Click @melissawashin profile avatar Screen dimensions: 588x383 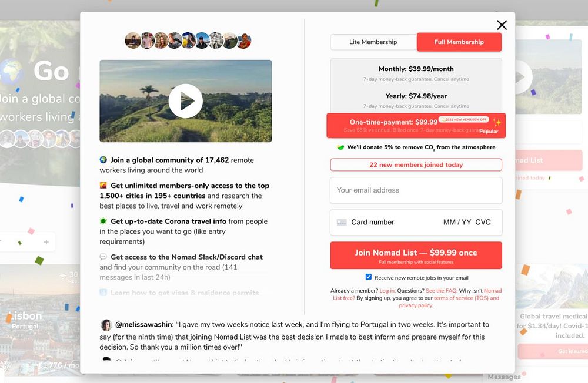tap(106, 325)
